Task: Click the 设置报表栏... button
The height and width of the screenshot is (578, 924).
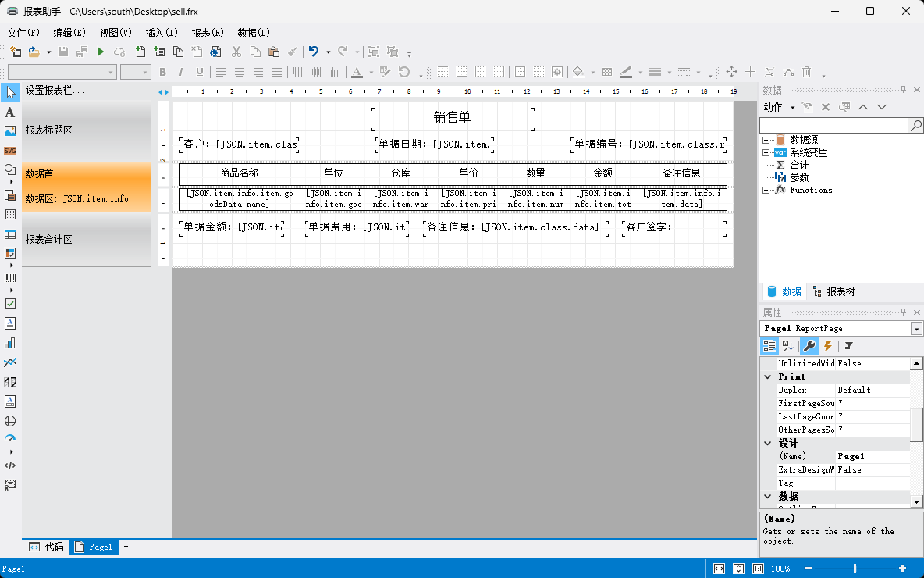Action: [55, 91]
